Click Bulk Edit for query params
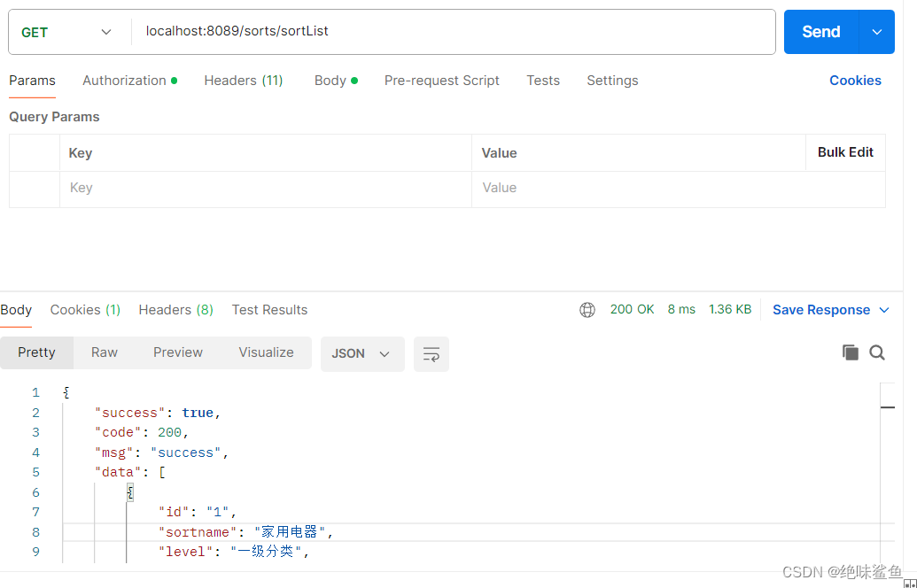917x588 pixels. pos(845,152)
